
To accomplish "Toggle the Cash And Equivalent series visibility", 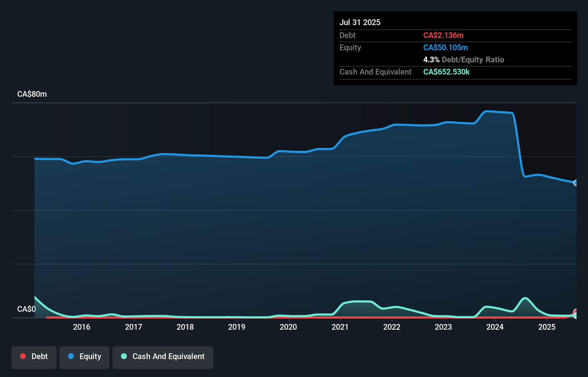I will [163, 356].
